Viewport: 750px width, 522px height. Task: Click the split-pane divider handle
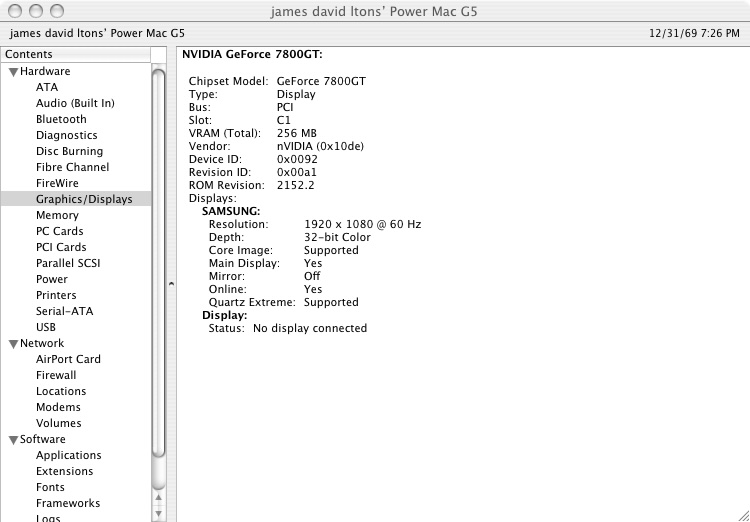(171, 284)
